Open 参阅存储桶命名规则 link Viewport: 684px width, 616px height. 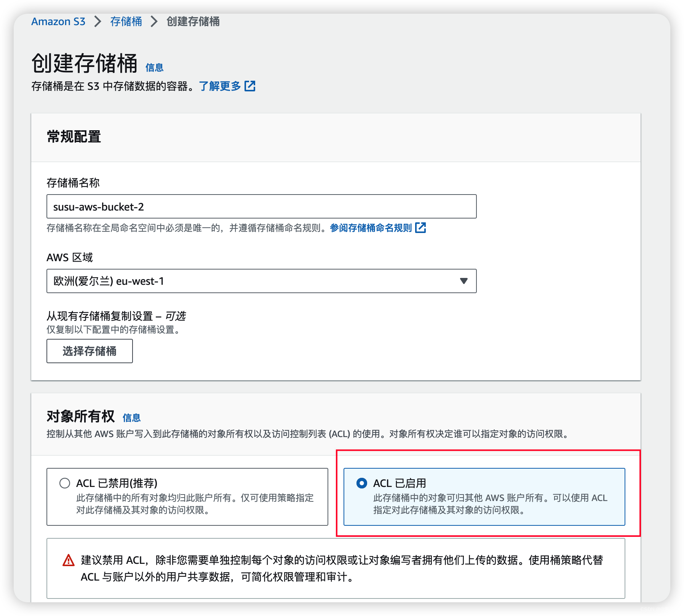pos(371,228)
